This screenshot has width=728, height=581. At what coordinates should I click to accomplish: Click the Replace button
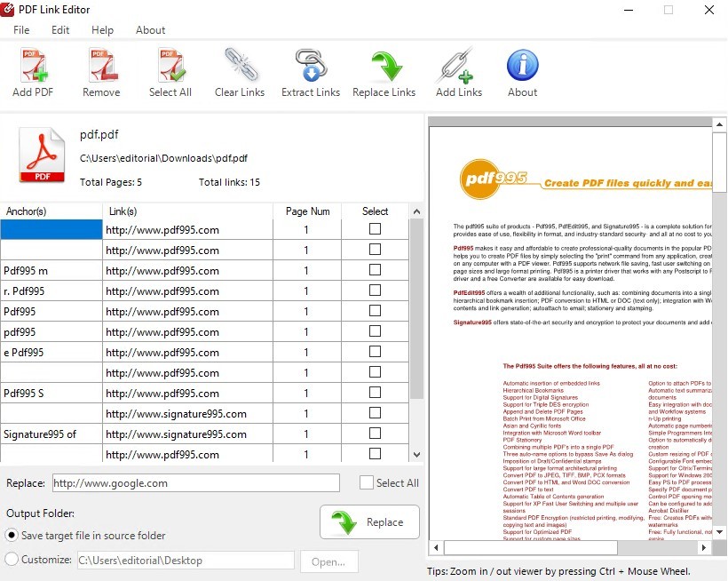pyautogui.click(x=369, y=522)
